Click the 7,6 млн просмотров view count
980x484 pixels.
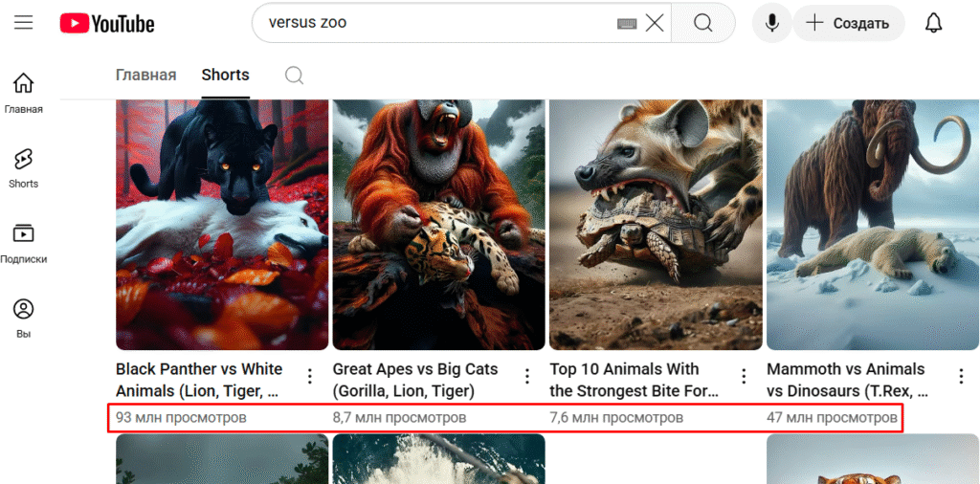pos(616,417)
